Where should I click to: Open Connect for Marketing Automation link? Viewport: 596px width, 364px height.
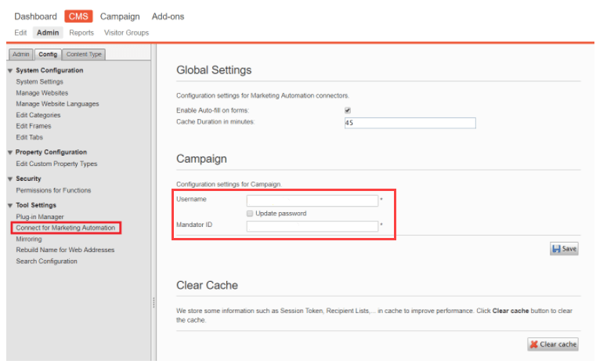click(66, 228)
